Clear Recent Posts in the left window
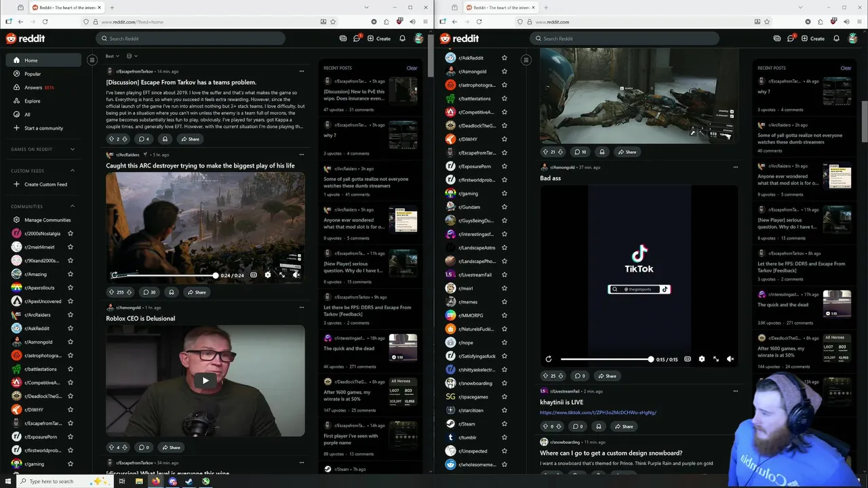 click(x=412, y=68)
